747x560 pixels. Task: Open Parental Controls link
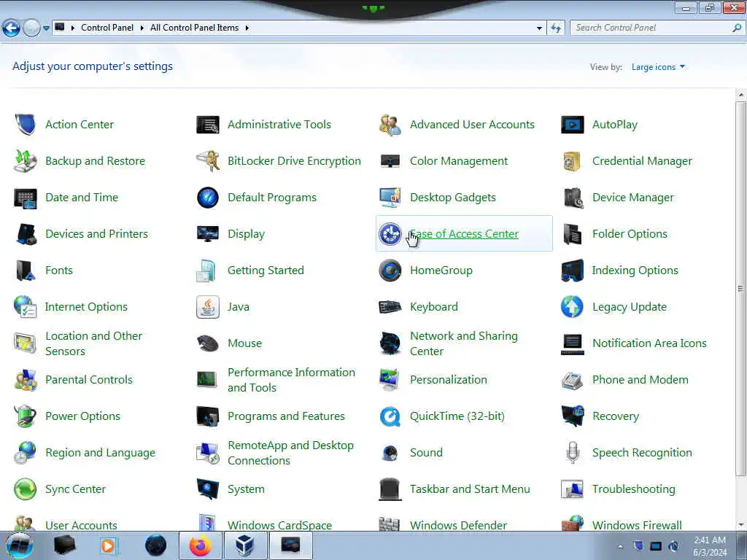pyautogui.click(x=88, y=380)
